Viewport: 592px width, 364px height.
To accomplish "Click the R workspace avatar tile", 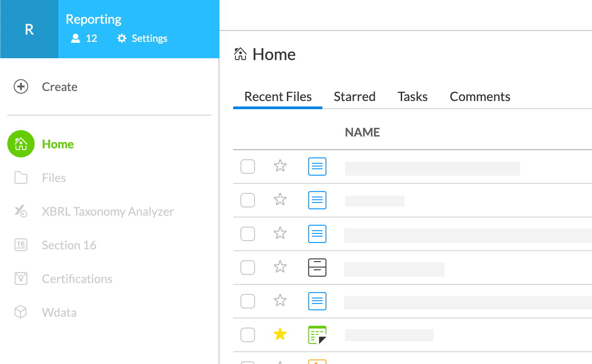I will [x=29, y=29].
